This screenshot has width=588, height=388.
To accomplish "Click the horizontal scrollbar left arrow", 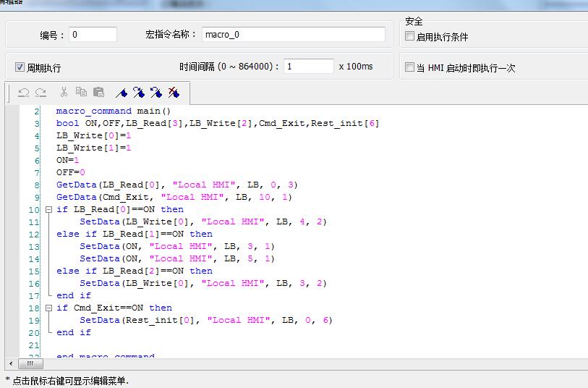I will [11, 363].
